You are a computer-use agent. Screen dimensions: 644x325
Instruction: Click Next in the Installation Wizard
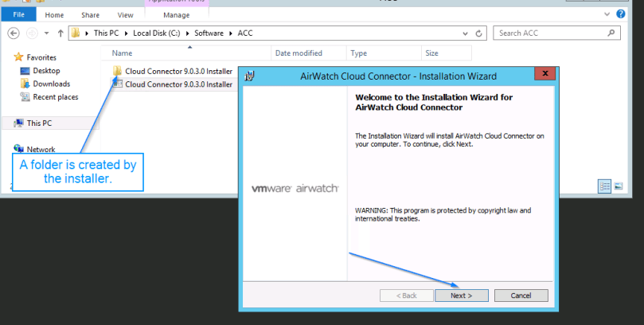pyautogui.click(x=461, y=296)
